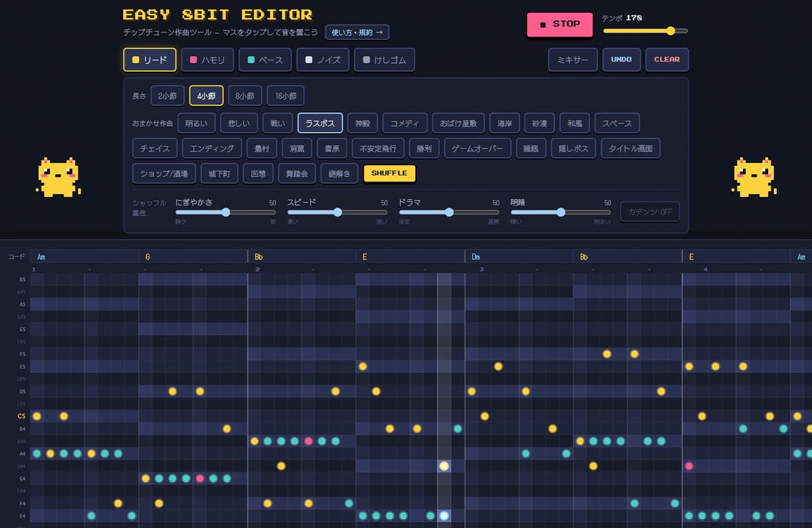The image size is (812, 528).
Task: Click the UNDO button
Action: 621,60
